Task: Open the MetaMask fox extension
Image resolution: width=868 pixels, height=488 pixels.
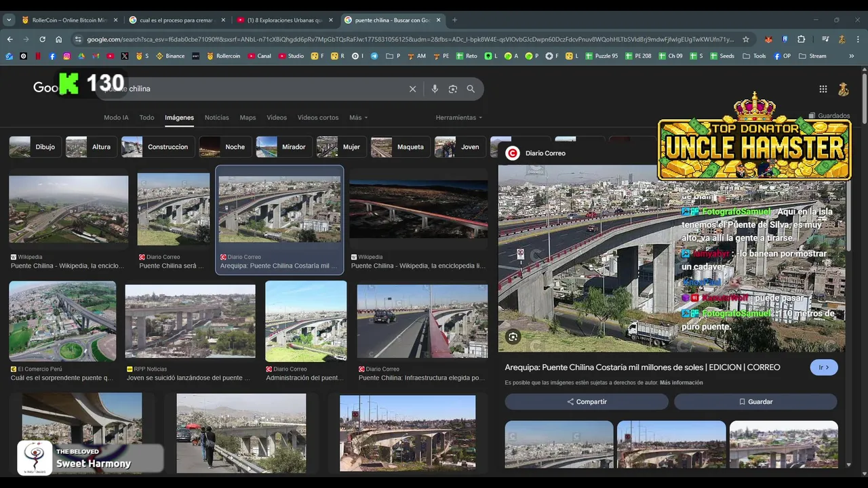Action: click(x=768, y=39)
